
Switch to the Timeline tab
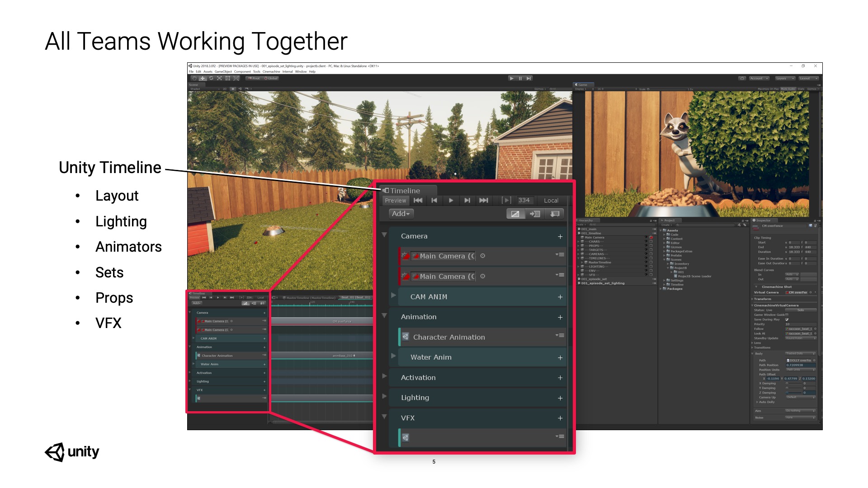pos(405,191)
